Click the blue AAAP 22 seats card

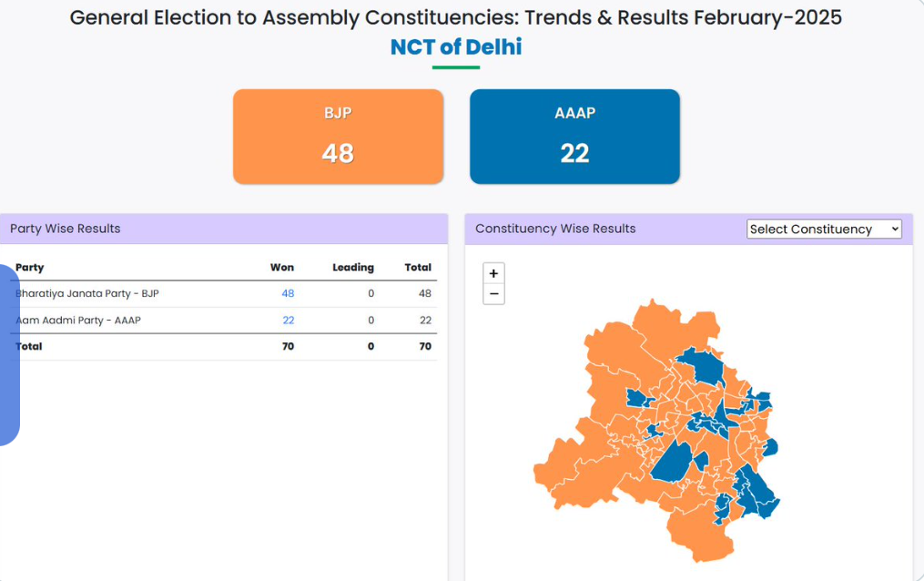tap(574, 137)
